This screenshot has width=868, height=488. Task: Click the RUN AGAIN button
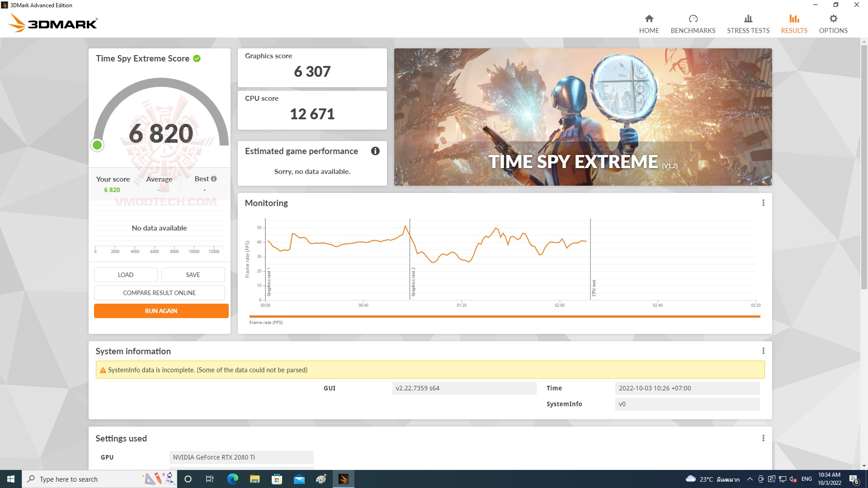click(x=160, y=310)
